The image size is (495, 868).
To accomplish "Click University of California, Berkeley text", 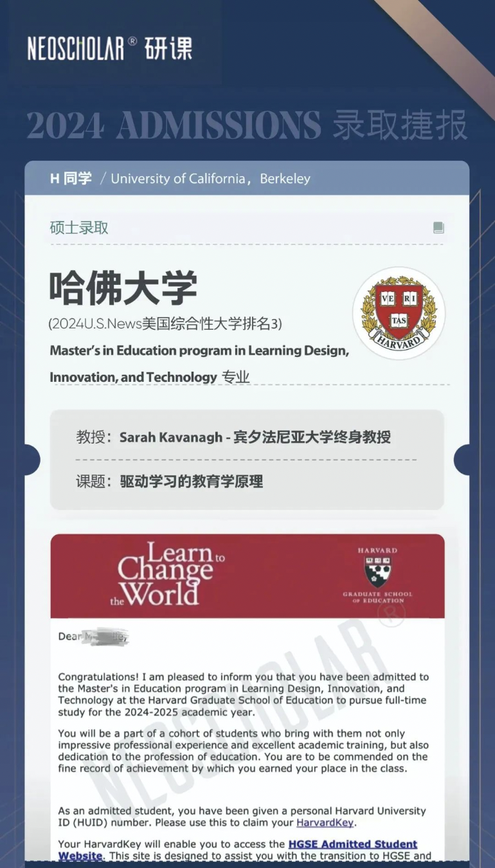I will click(210, 179).
